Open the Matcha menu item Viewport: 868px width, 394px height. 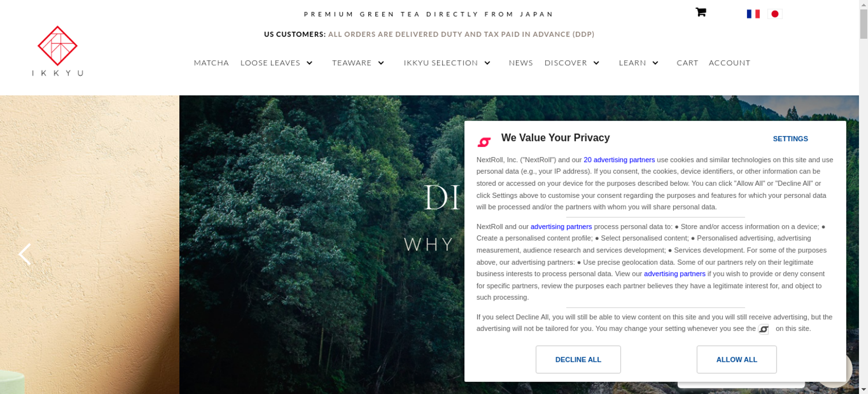coord(211,63)
